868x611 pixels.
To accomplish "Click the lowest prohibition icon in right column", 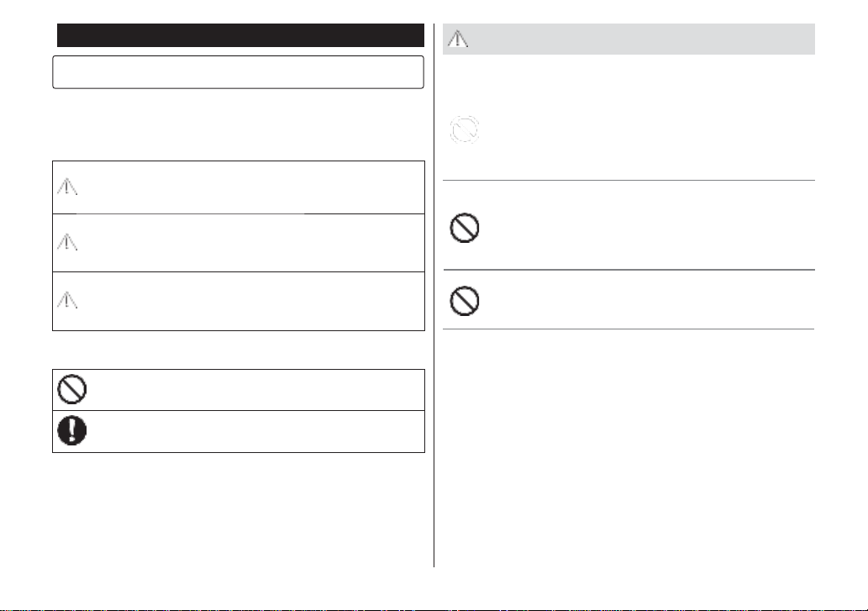I will 465,301.
